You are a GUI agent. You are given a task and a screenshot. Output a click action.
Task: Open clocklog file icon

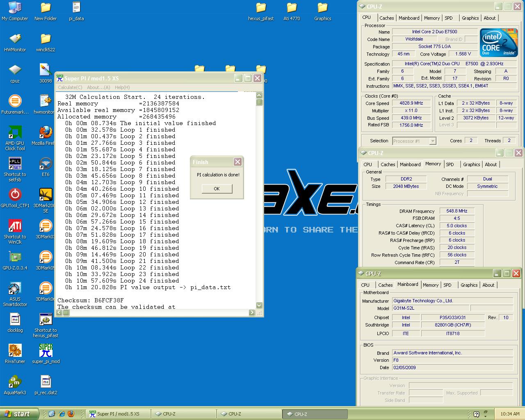tap(15, 323)
